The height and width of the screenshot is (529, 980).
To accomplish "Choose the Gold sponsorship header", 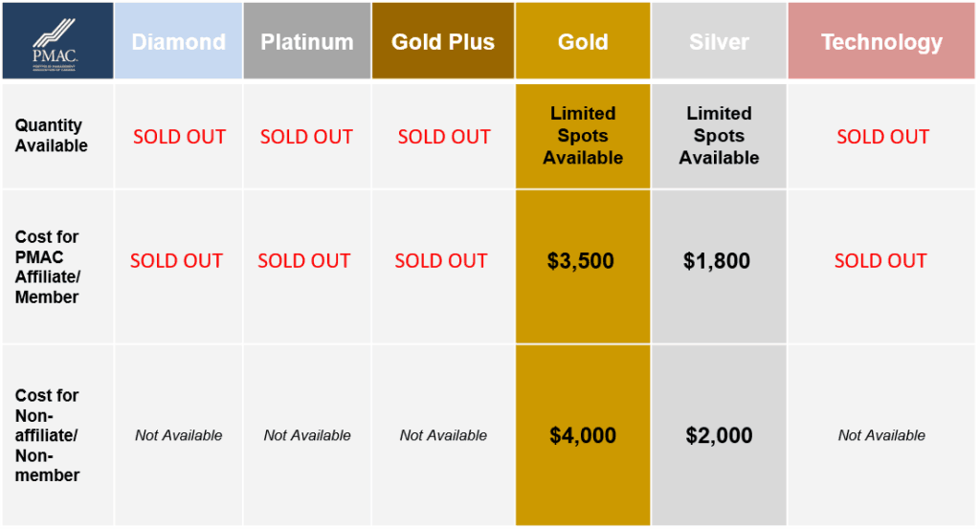I will pyautogui.click(x=583, y=41).
